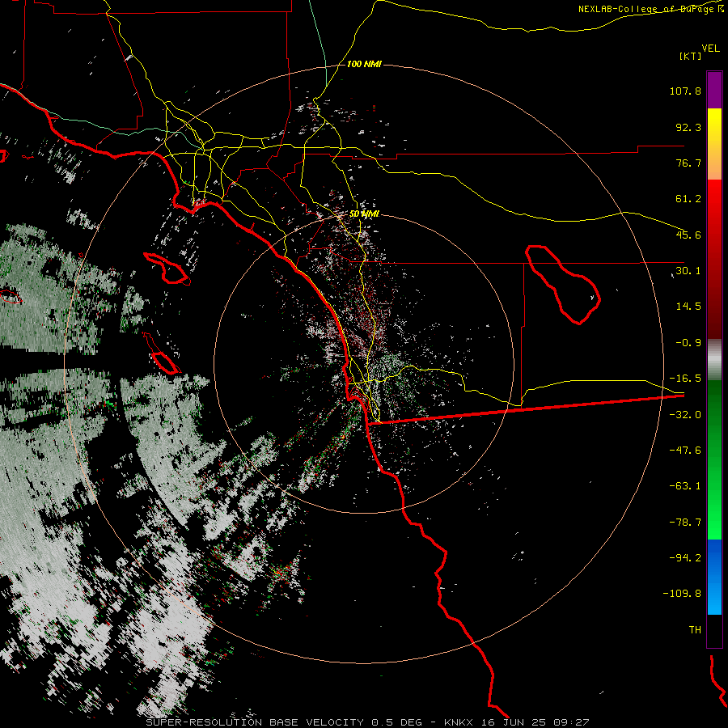Image resolution: width=728 pixels, height=728 pixels.
Task: Click the 16 JUN 25 09:27 timestamp
Action: tap(535, 722)
